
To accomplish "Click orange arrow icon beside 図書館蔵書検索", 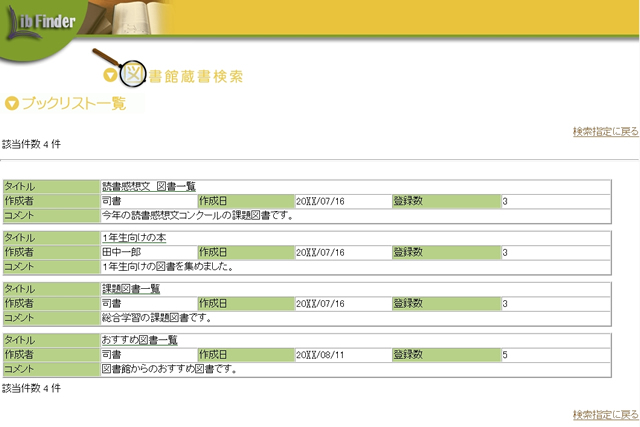I will (110, 75).
